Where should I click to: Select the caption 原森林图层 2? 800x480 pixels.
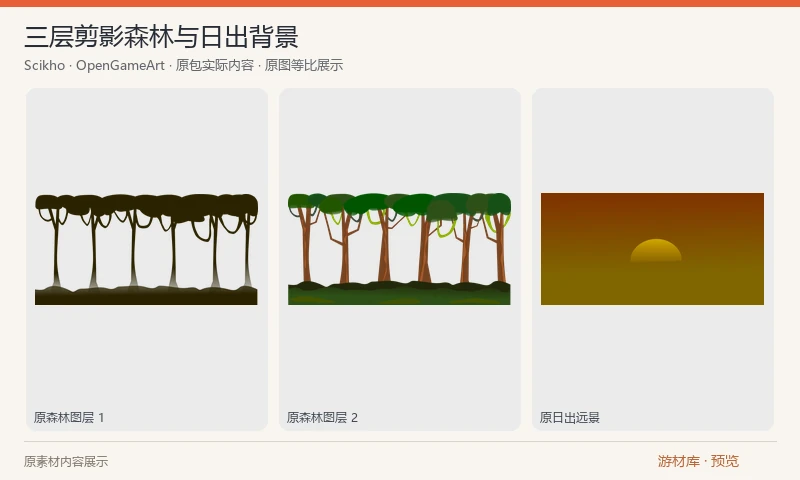click(x=322, y=418)
